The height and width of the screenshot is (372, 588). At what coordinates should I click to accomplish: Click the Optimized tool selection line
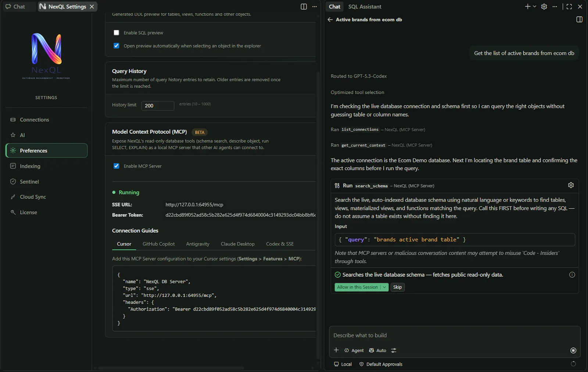(358, 93)
